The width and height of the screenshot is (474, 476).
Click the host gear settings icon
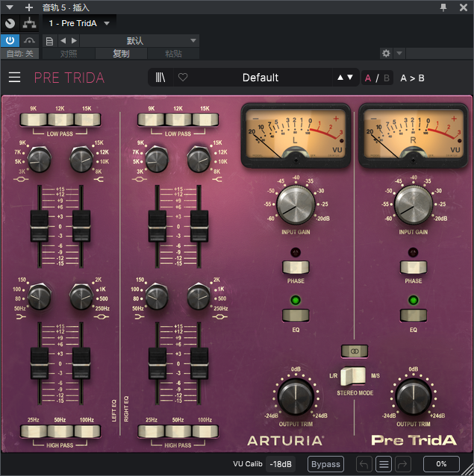point(386,54)
